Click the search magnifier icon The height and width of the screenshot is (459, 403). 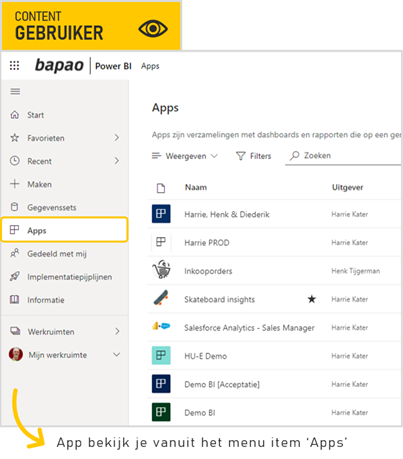click(295, 156)
